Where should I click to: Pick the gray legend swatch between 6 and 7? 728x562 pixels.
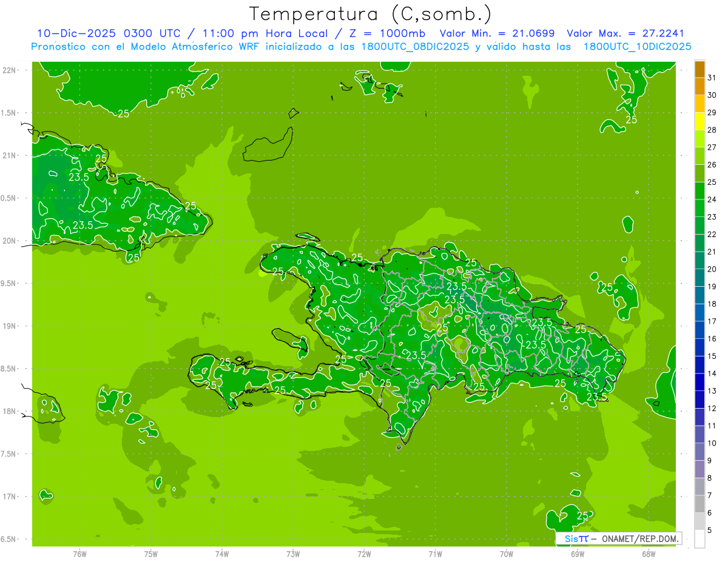699,504
